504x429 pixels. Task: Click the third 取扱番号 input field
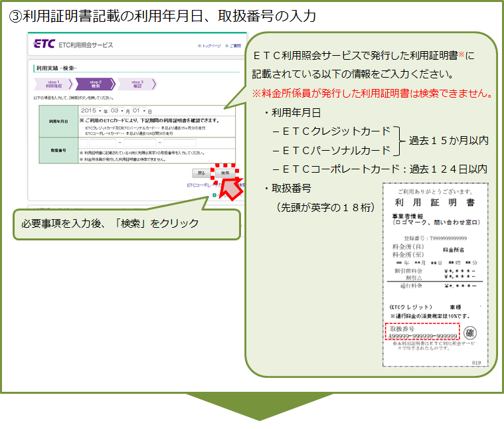click(140, 143)
